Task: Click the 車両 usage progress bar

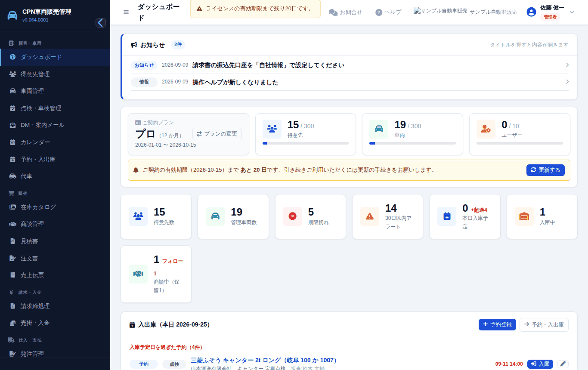Action: tap(412, 143)
